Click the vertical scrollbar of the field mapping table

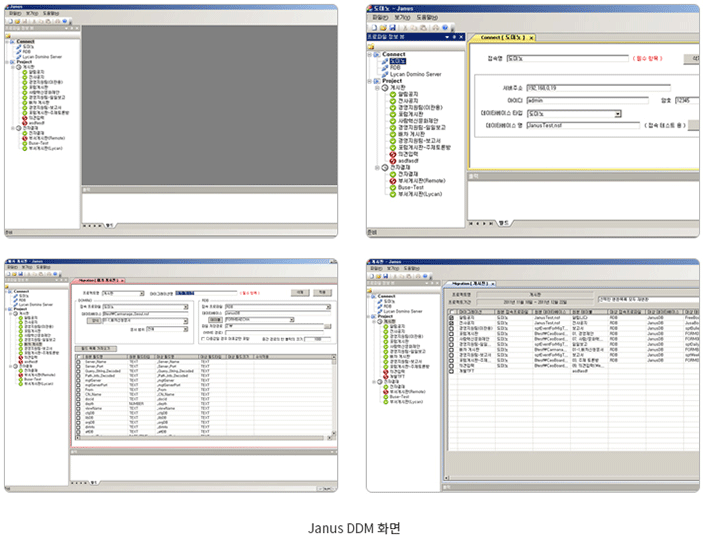point(332,400)
